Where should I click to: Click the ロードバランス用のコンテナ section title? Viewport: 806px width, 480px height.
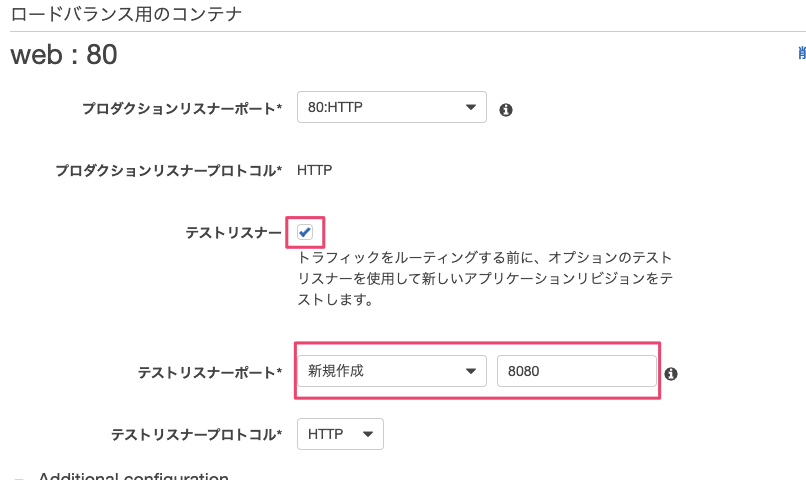(x=125, y=15)
